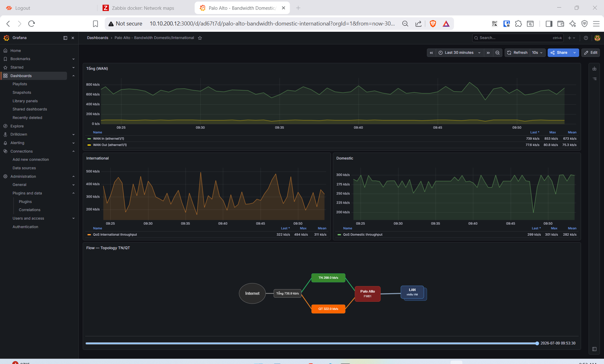This screenshot has height=364, width=604.
Task: Toggle the right side pane icon
Action: pos(595,349)
